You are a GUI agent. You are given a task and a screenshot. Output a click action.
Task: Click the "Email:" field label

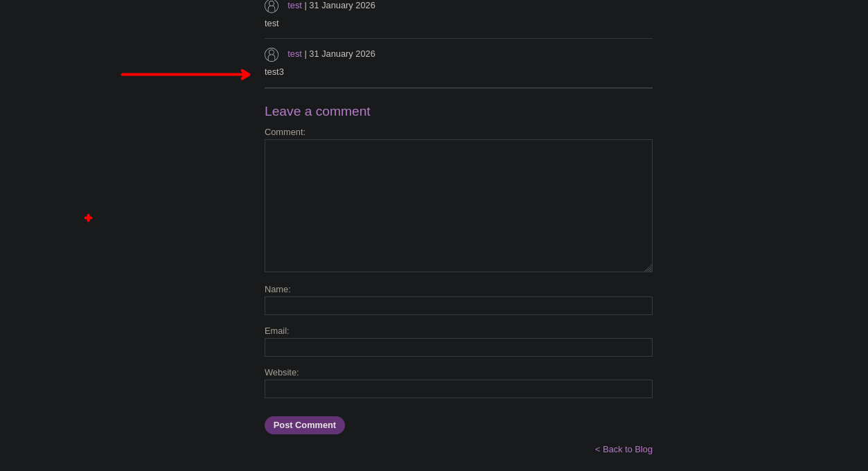276,331
